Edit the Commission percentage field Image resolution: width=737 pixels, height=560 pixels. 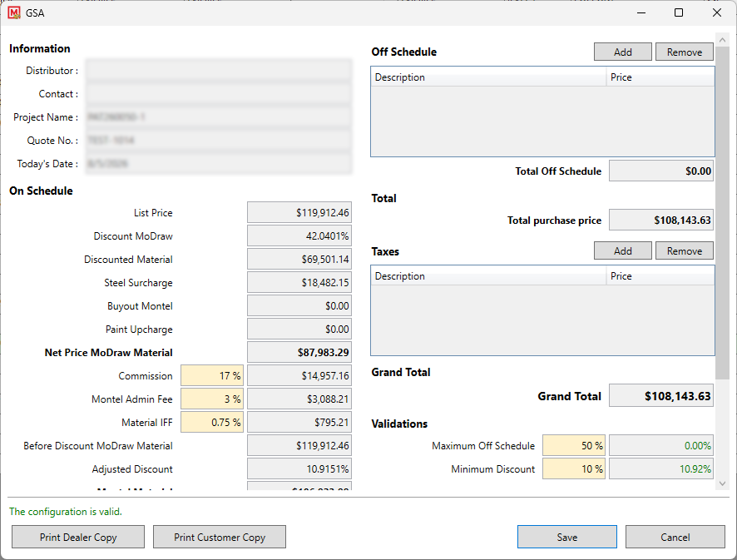click(212, 375)
